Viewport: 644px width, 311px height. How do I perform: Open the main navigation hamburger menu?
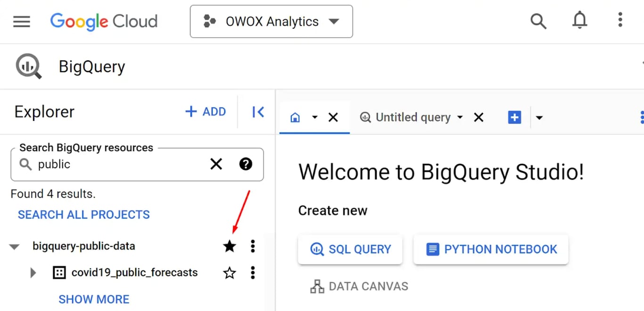pyautogui.click(x=22, y=22)
